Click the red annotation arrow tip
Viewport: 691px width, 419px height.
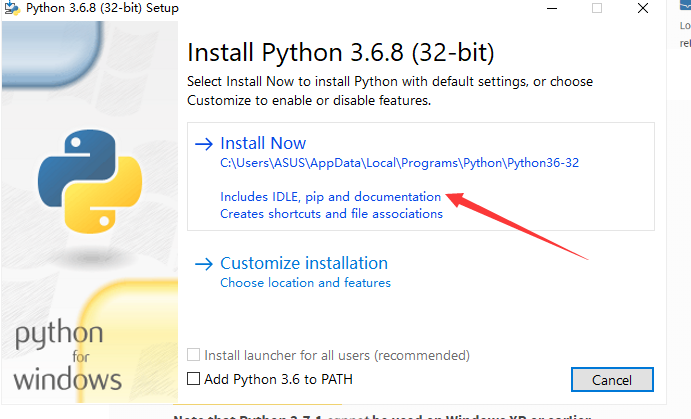tap(448, 198)
